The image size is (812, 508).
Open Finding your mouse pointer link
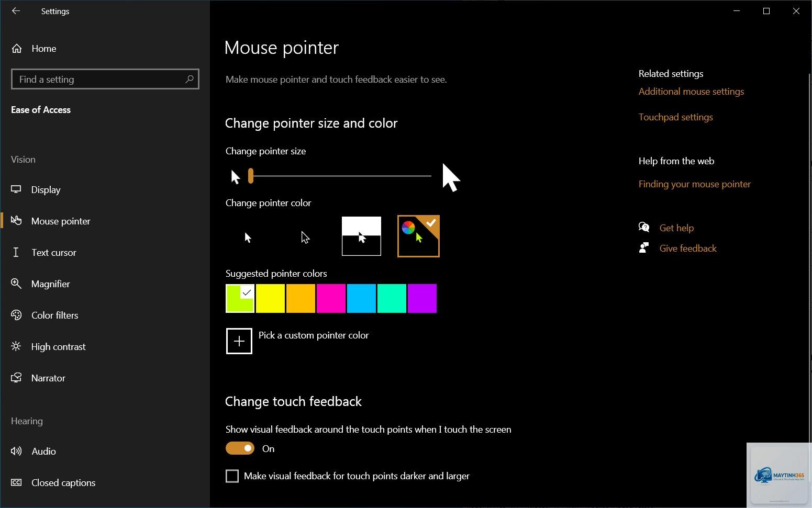pos(694,184)
